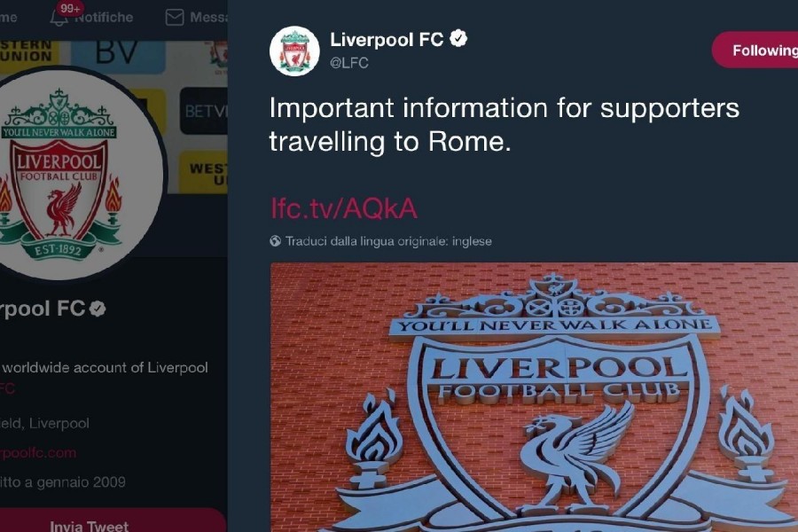This screenshot has height=532, width=798.
Task: Open the liverpoolfc.com website link
Action: (38, 452)
